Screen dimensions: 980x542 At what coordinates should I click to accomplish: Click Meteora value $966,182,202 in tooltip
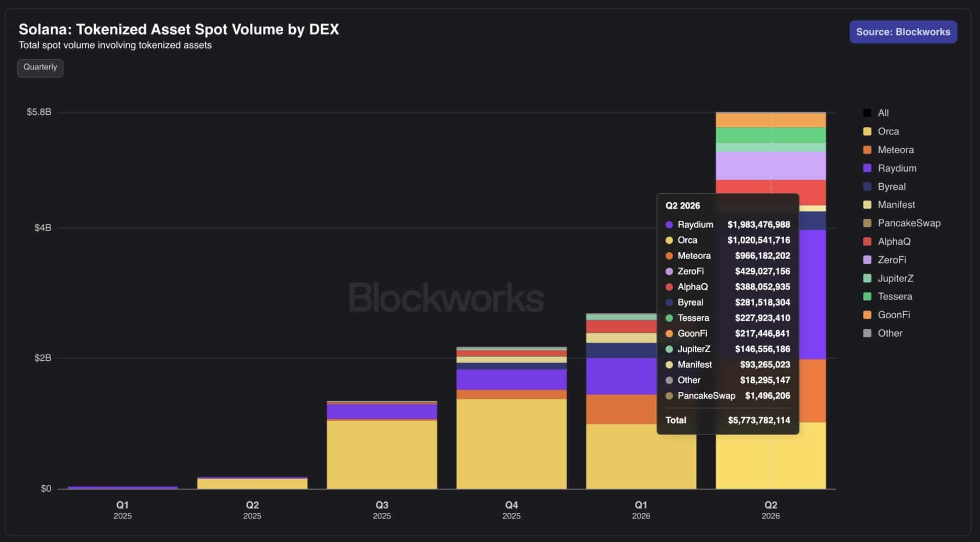[762, 256]
